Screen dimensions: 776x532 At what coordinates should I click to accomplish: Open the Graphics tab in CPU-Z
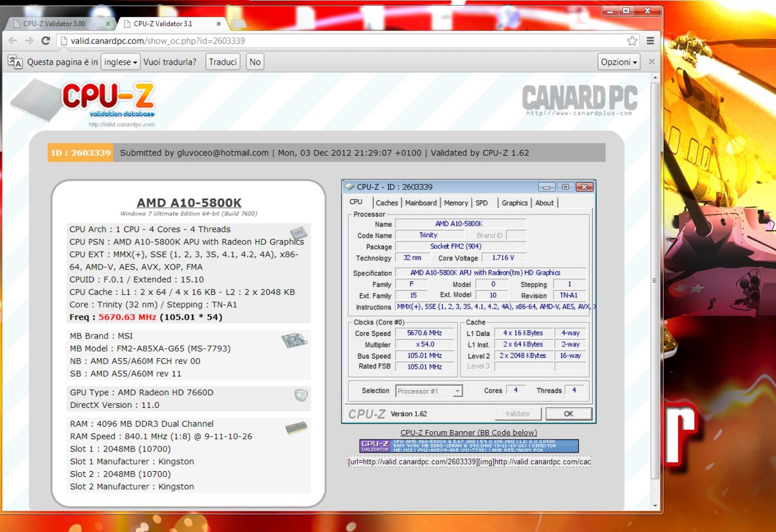[x=515, y=203]
